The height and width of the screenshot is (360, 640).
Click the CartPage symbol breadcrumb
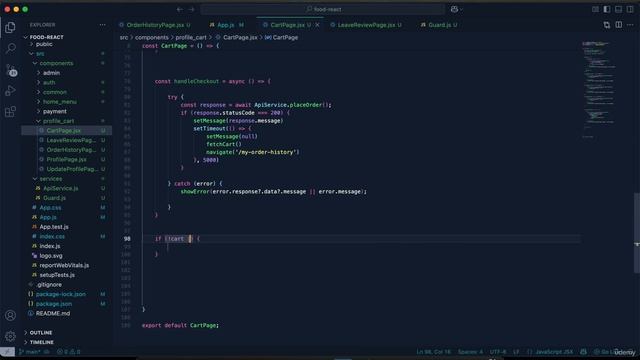(x=282, y=38)
